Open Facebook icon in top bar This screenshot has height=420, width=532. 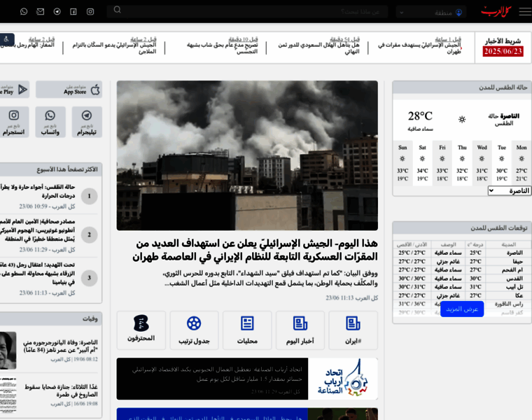(73, 11)
